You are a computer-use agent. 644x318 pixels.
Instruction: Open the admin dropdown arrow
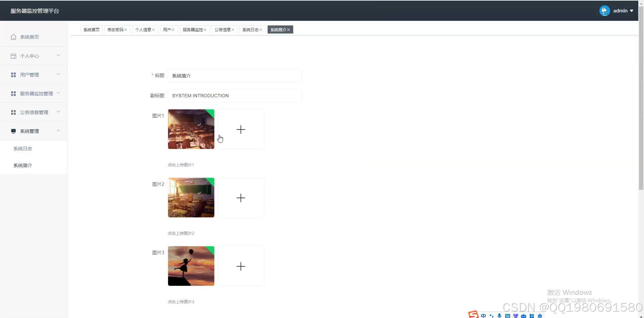coord(632,11)
